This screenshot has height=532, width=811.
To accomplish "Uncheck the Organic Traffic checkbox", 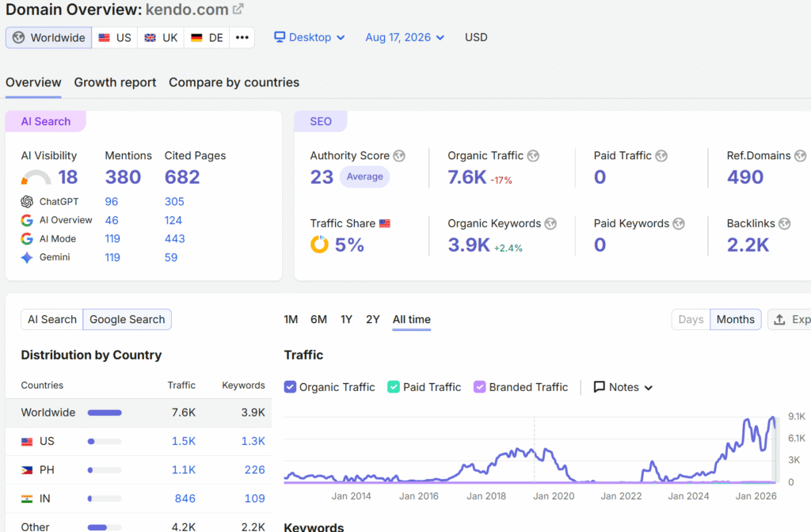I will tap(290, 386).
